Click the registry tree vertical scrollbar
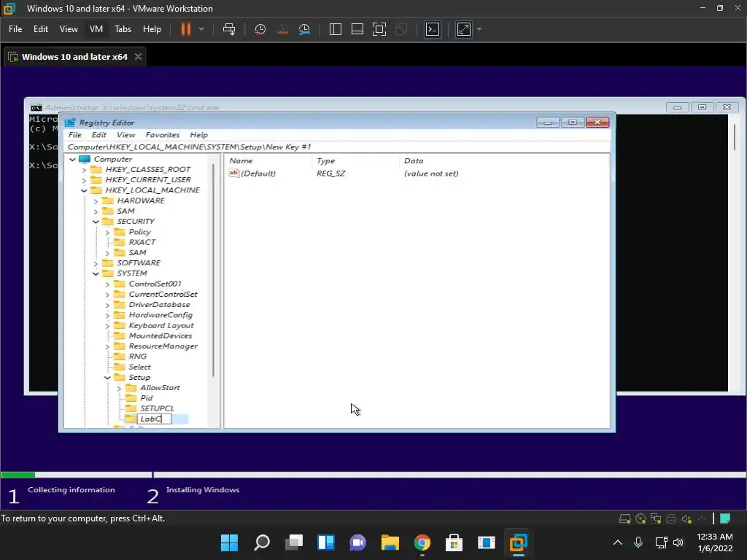 click(x=213, y=270)
